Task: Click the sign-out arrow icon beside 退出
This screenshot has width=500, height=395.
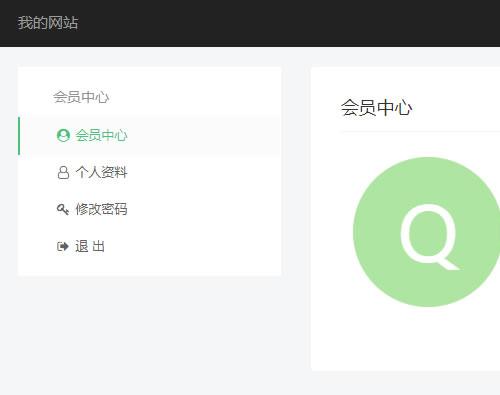Action: pyautogui.click(x=63, y=246)
